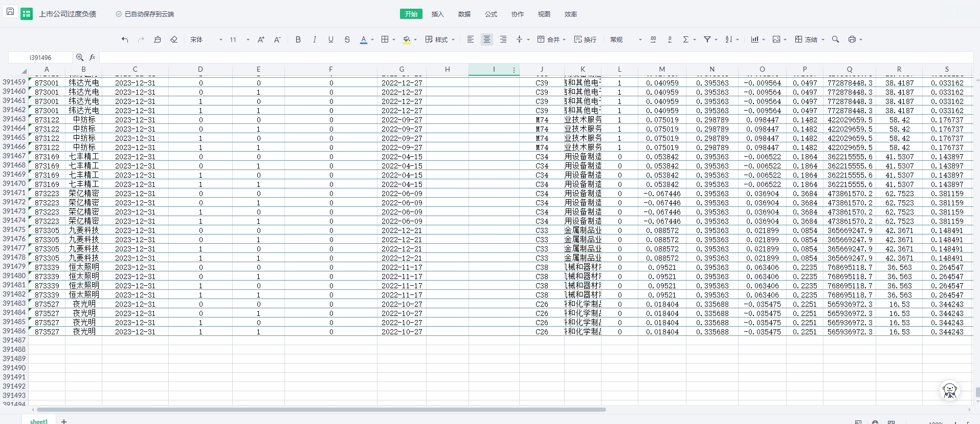Open the find magnifier icon in toolbar
The image size is (980, 424).
[835, 39]
